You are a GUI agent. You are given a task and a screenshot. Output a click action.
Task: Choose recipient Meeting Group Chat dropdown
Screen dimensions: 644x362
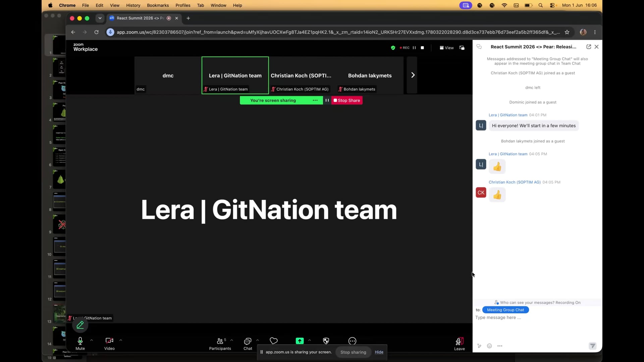click(505, 310)
